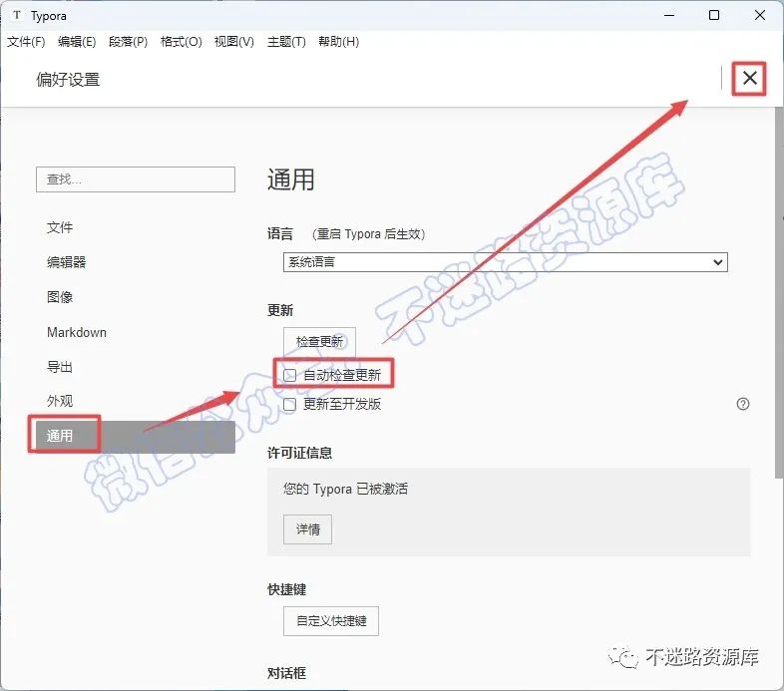
Task: Click the 许可证信息 heading
Action: [x=299, y=453]
